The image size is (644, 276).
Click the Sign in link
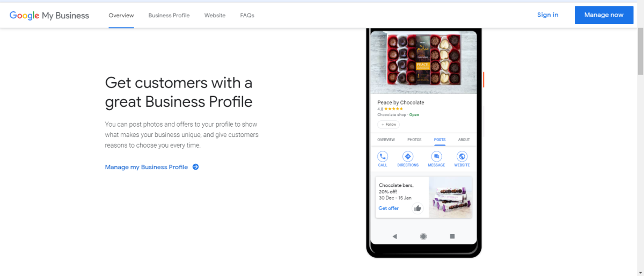pos(547,15)
